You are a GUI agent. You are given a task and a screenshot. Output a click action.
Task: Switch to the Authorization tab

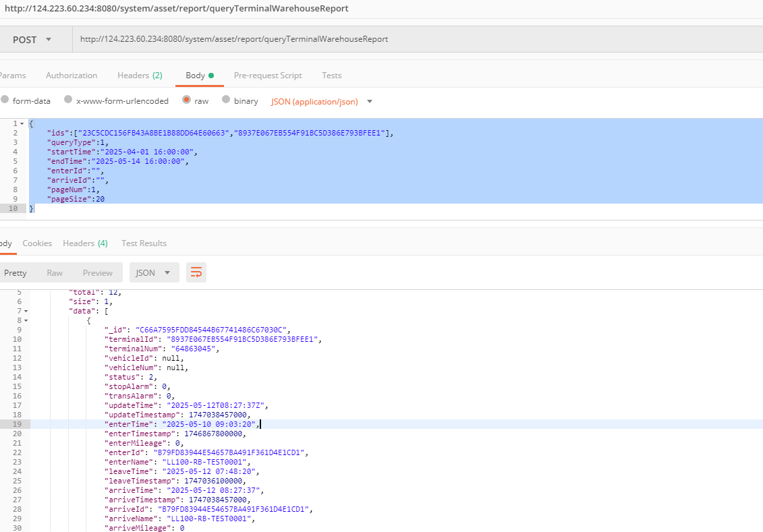pyautogui.click(x=72, y=76)
